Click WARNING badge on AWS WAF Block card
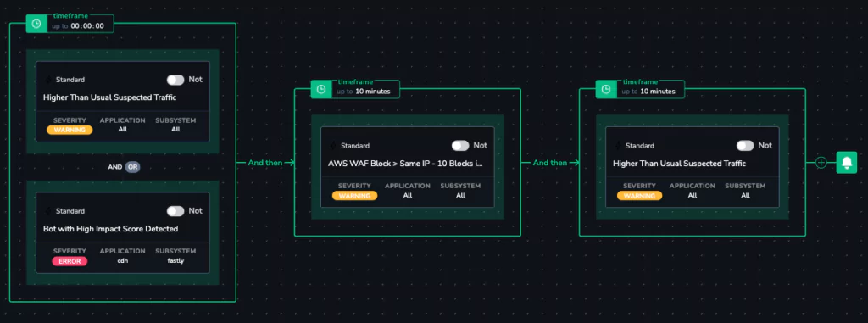The width and height of the screenshot is (868, 323). point(355,196)
